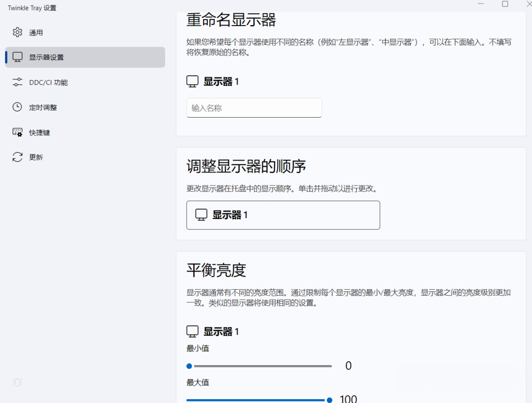Click the 平衡亮度 heading

(216, 270)
